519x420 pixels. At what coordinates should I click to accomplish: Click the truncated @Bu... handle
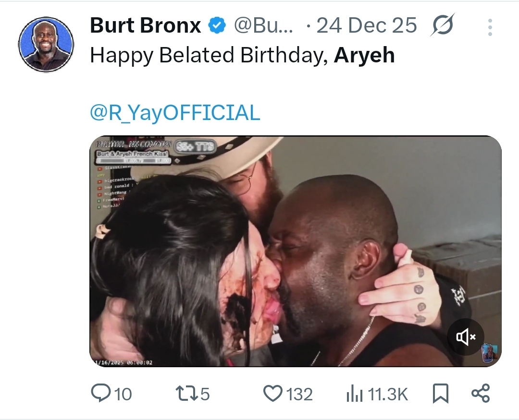[x=263, y=25]
